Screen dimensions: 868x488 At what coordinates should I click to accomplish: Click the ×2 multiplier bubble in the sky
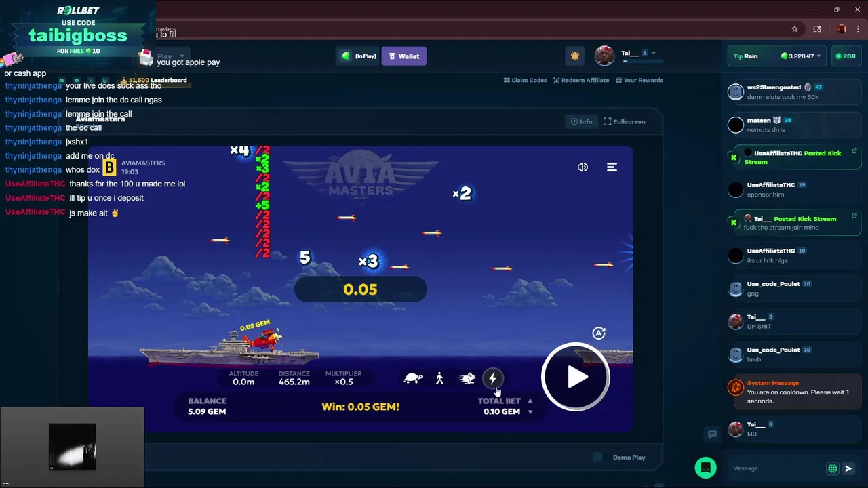tap(462, 194)
